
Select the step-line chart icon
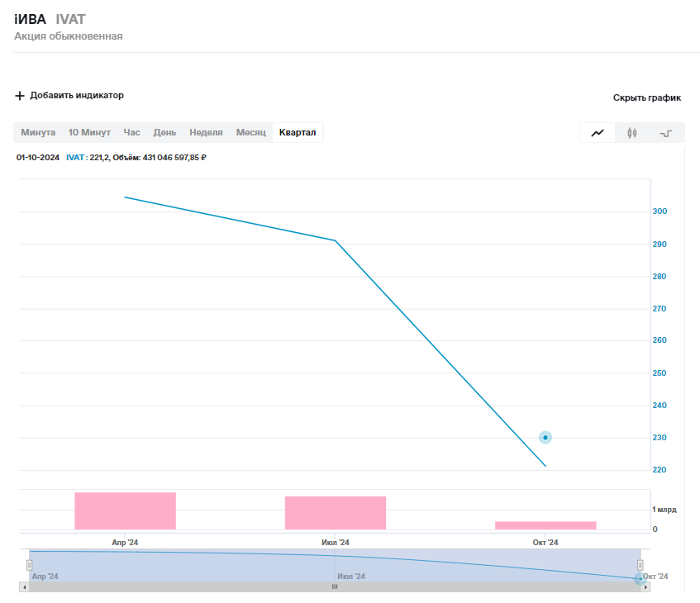pos(666,133)
